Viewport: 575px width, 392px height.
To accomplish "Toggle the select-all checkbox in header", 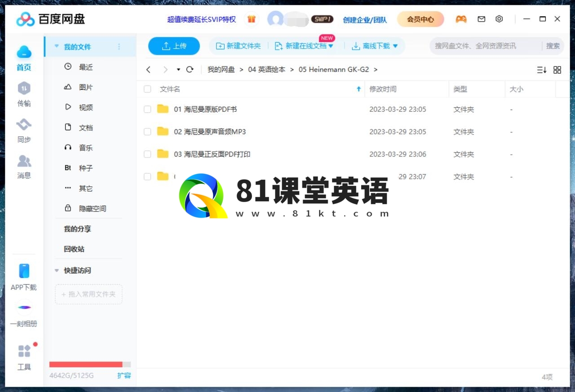I will tap(147, 89).
